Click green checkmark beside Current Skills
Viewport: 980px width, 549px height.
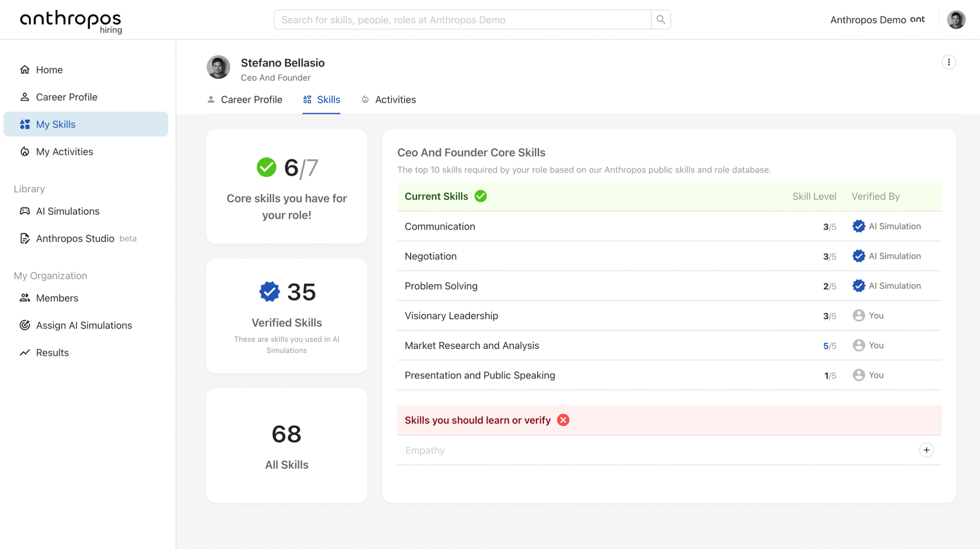click(481, 196)
